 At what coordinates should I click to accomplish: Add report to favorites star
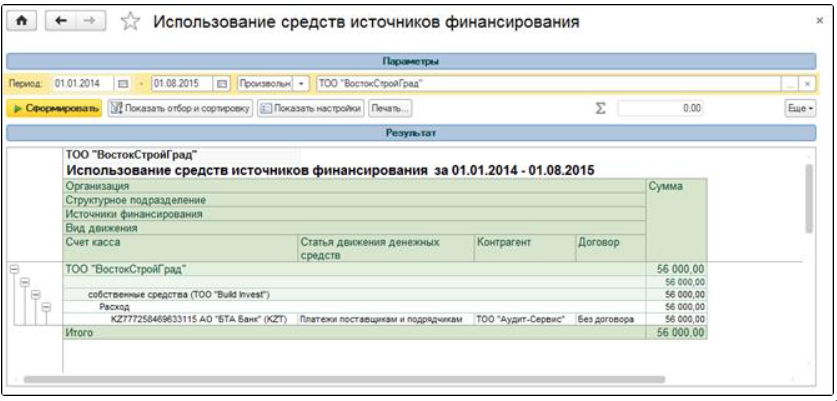pos(130,21)
